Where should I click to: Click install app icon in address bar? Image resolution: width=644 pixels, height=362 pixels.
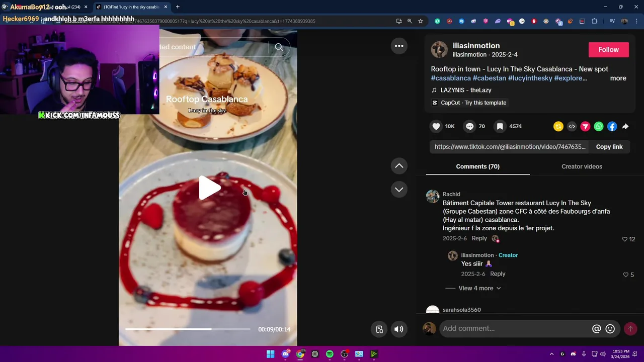point(399,21)
